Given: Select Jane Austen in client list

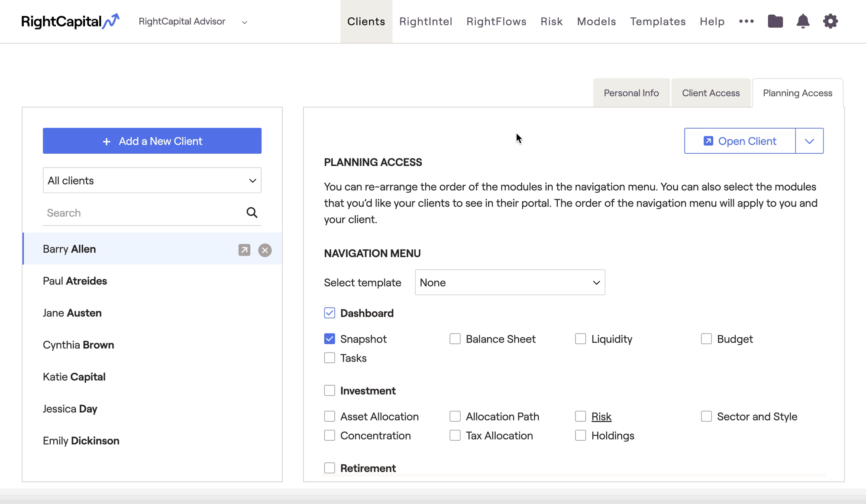Looking at the screenshot, I should pyautogui.click(x=72, y=313).
